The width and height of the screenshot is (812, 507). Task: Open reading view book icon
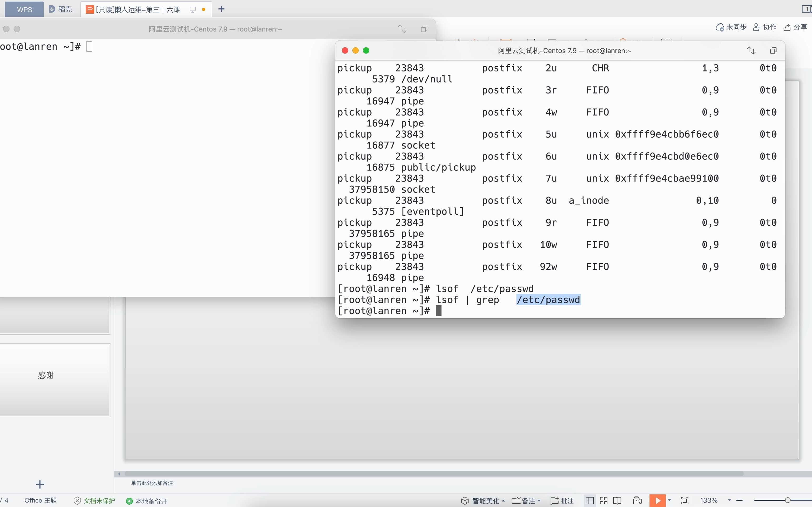[x=617, y=501]
